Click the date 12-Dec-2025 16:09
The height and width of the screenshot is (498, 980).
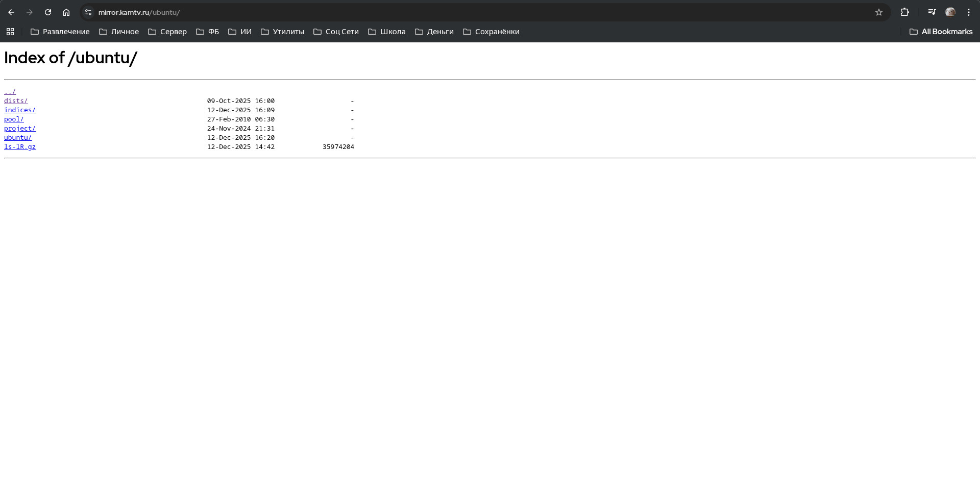pos(241,110)
